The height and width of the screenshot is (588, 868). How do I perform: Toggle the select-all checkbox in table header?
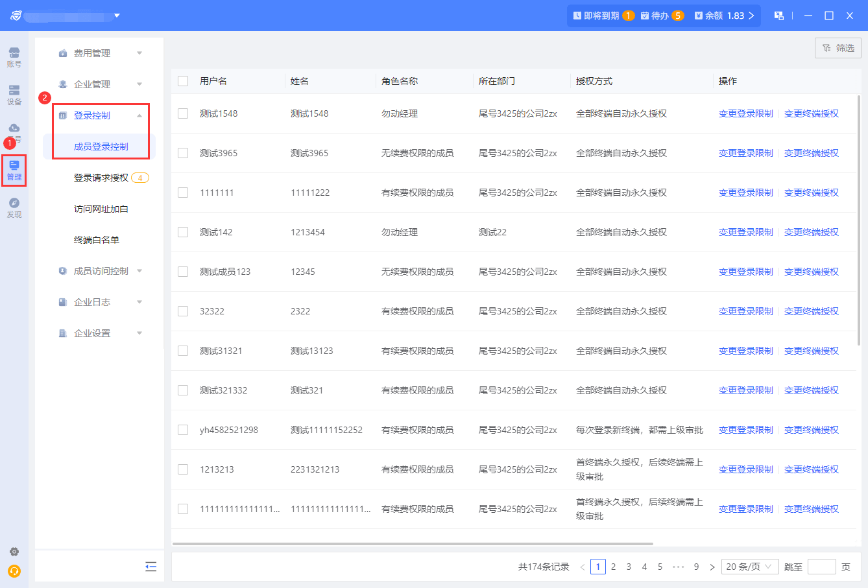point(183,81)
